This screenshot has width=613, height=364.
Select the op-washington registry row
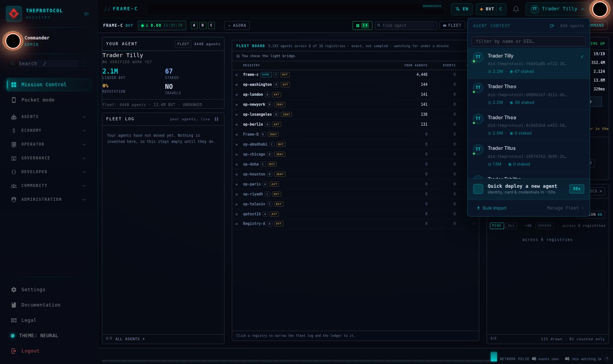355,85
